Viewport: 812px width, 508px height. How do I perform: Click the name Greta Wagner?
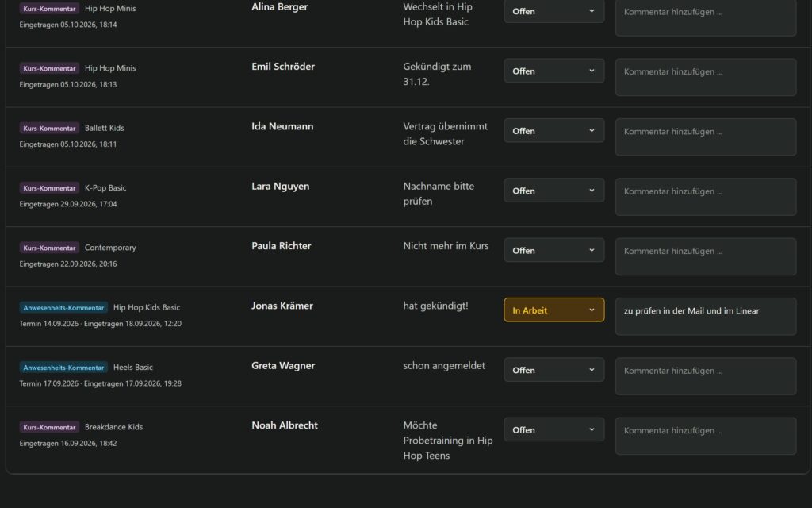click(x=283, y=365)
